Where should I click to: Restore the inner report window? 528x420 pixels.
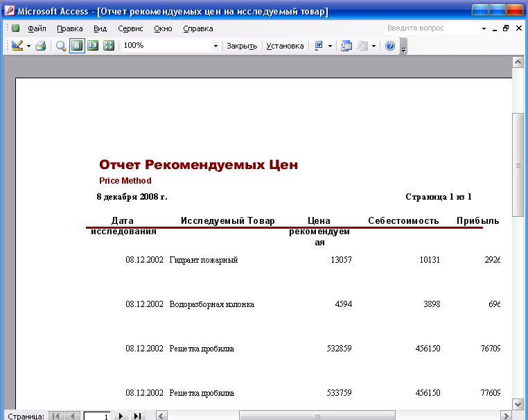pyautogui.click(x=506, y=28)
